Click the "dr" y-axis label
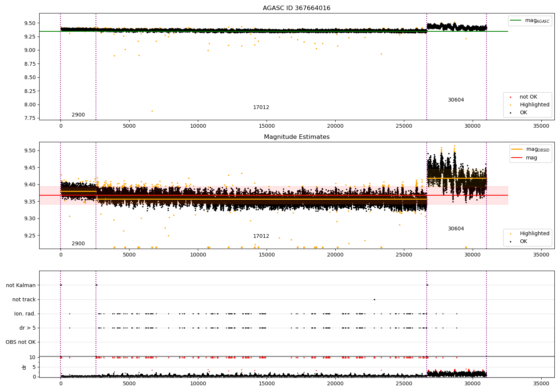The width and height of the screenshot is (560, 392). 24,367
